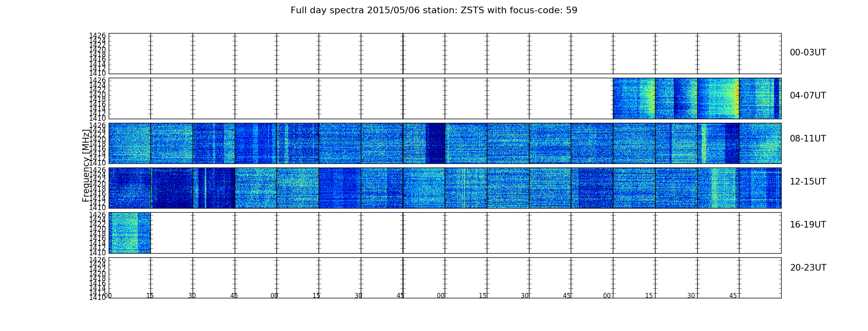The height and width of the screenshot is (331, 868).
Task: Click the short spectrogram block in the 16-19UT row
Action: tap(130, 233)
